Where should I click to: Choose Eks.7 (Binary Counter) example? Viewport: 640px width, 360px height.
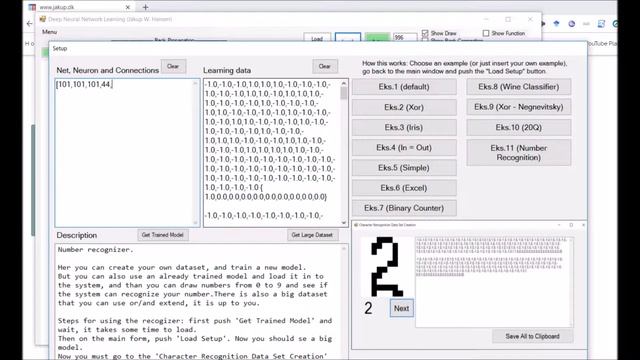tap(404, 208)
